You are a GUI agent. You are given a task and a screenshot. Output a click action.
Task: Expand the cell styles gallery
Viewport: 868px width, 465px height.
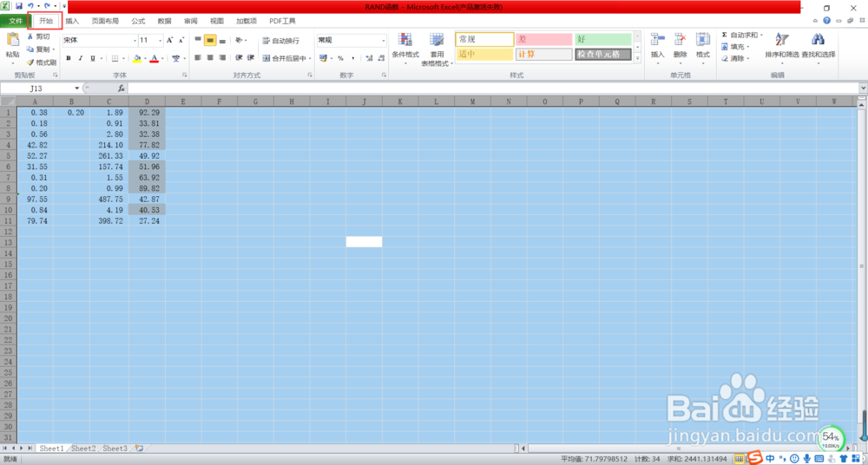point(637,57)
